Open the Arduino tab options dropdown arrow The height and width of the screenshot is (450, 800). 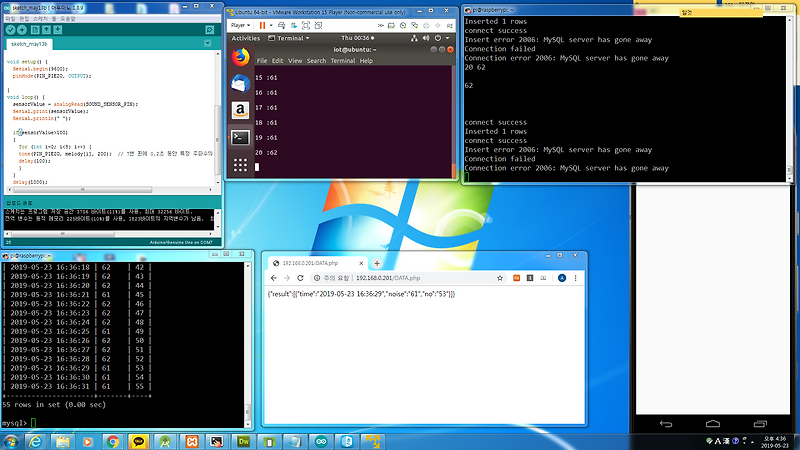click(208, 43)
